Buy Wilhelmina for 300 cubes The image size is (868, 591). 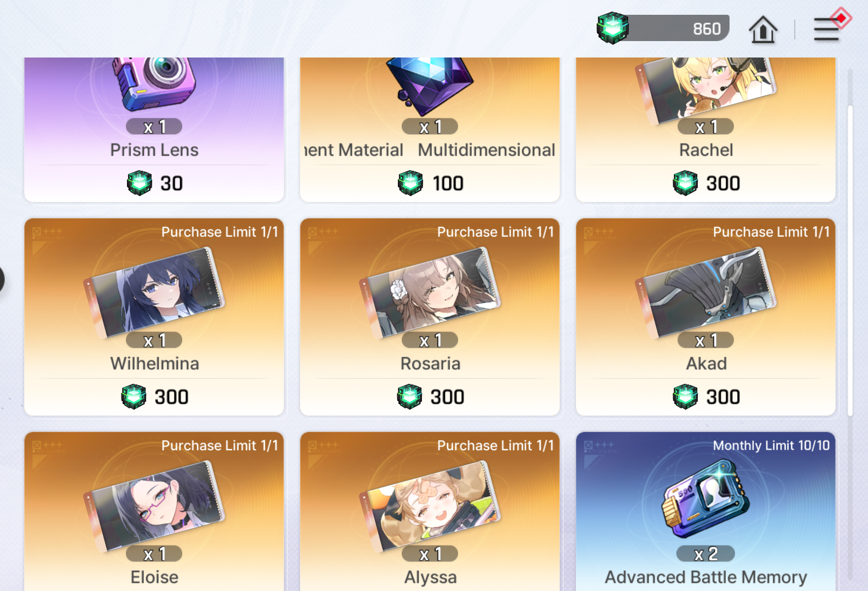[x=155, y=397]
